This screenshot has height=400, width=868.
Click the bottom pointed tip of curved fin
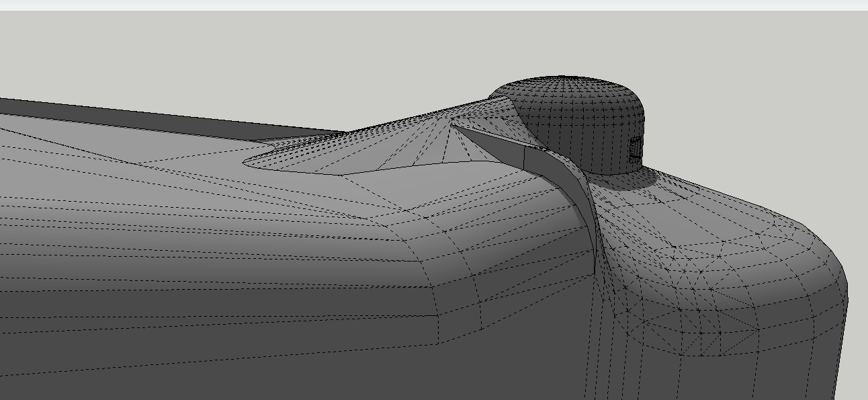pos(595,271)
